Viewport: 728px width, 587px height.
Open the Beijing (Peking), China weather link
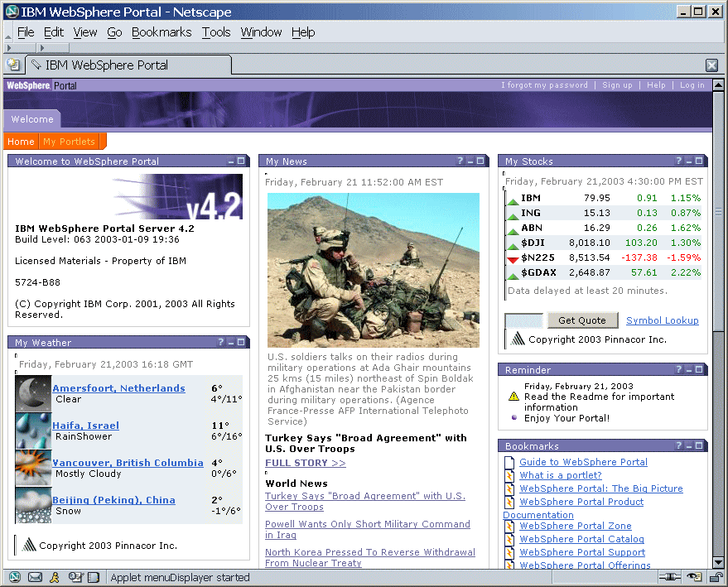click(113, 500)
